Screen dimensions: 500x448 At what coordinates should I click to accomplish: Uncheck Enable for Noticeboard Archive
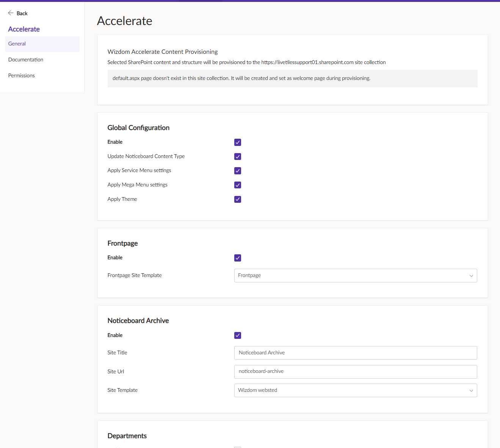(x=237, y=335)
